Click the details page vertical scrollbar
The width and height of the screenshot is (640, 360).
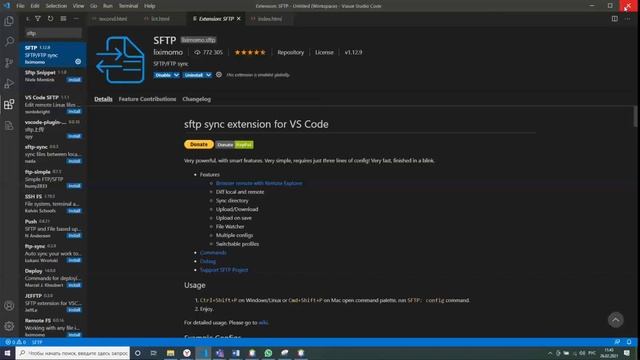pos(635,116)
